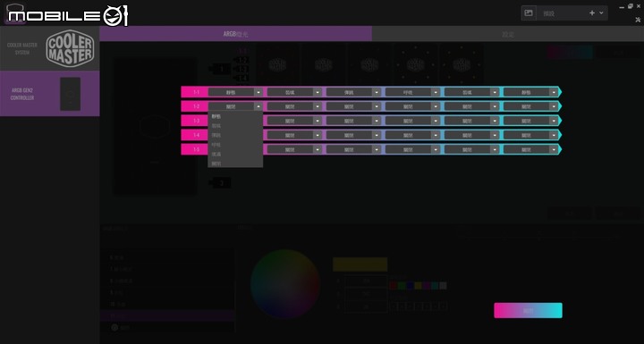644x344 pixels.
Task: Open fourth mode dropdown in row 1-1
Action: coord(412,92)
